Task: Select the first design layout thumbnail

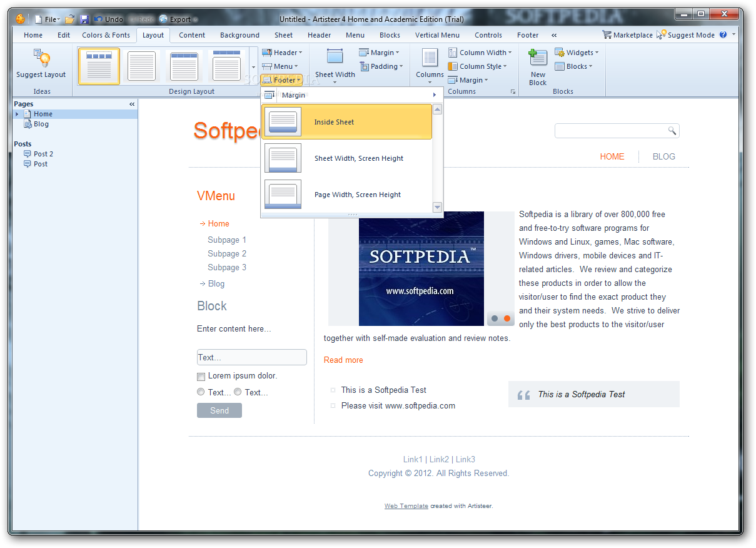Action: (x=99, y=66)
